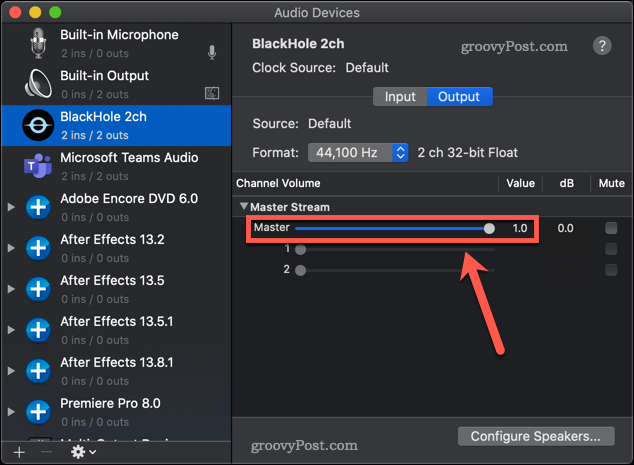Collapse the Master Stream disclosure triangle

click(245, 207)
